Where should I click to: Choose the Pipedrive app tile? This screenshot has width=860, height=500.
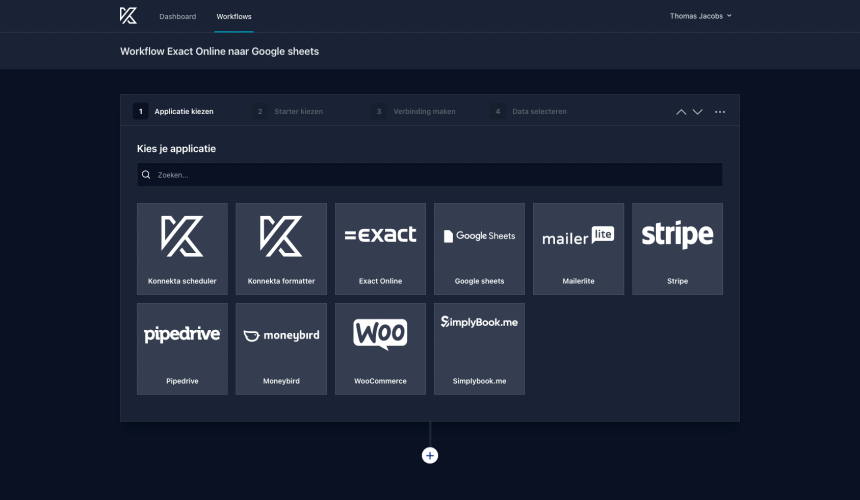(182, 349)
